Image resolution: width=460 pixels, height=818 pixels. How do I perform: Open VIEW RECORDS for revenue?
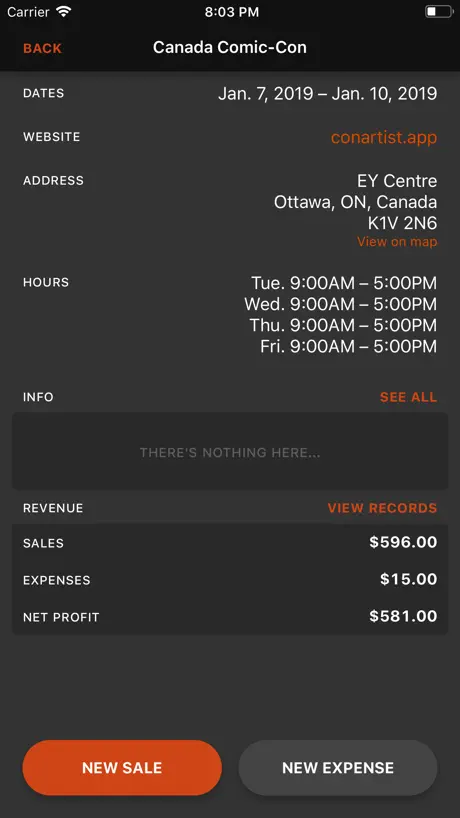pyautogui.click(x=382, y=508)
